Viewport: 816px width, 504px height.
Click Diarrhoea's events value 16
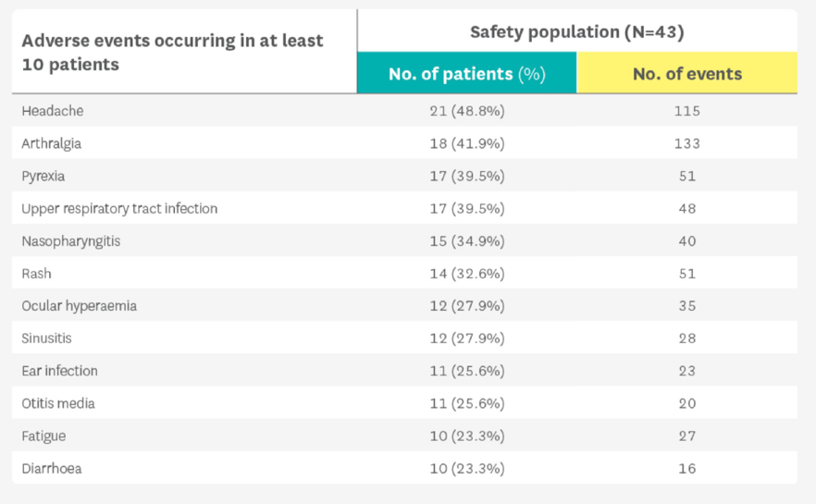point(686,469)
